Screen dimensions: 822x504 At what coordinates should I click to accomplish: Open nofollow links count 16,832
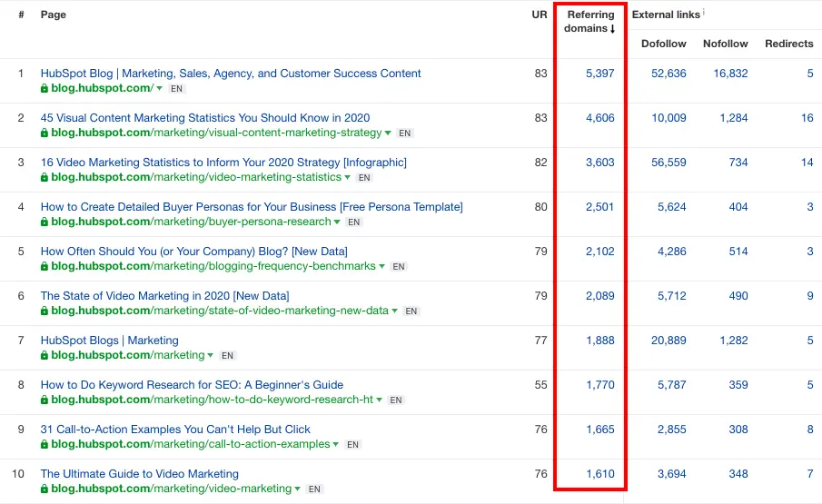click(730, 74)
